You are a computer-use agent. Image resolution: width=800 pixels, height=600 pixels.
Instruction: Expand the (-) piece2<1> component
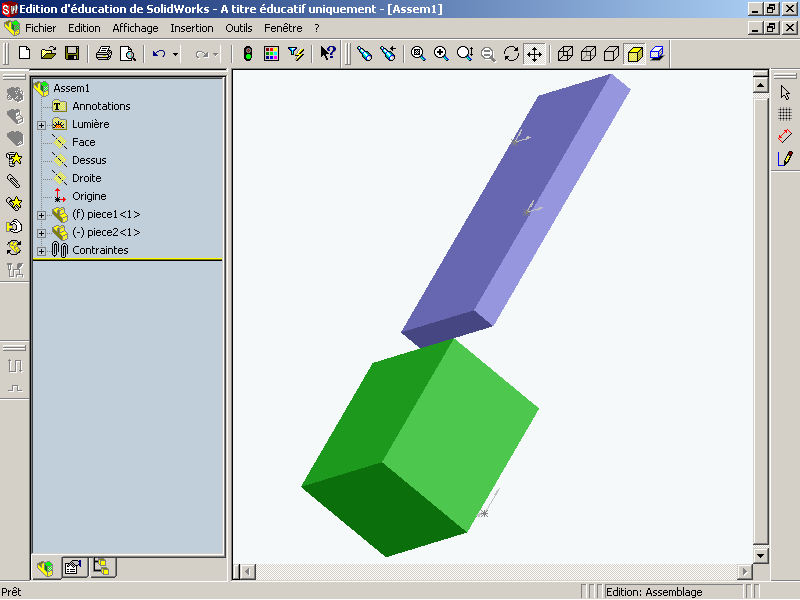[x=41, y=233]
